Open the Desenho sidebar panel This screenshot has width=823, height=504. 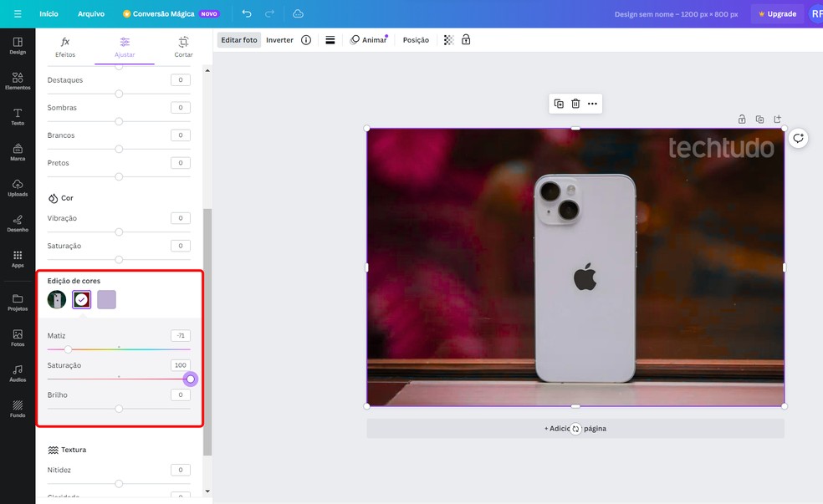(18, 223)
